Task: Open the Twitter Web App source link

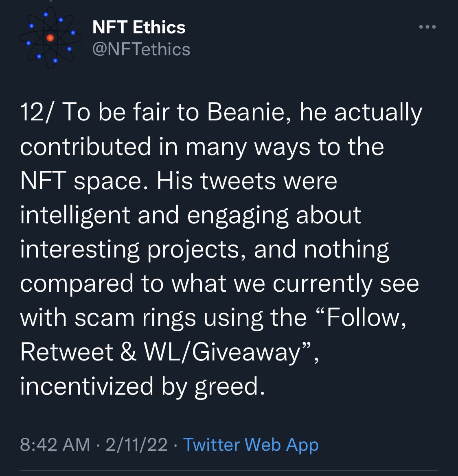Action: (251, 444)
